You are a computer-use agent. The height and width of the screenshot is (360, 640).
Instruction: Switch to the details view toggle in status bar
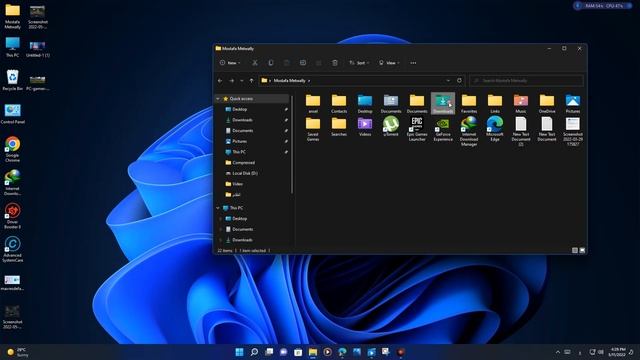point(575,250)
